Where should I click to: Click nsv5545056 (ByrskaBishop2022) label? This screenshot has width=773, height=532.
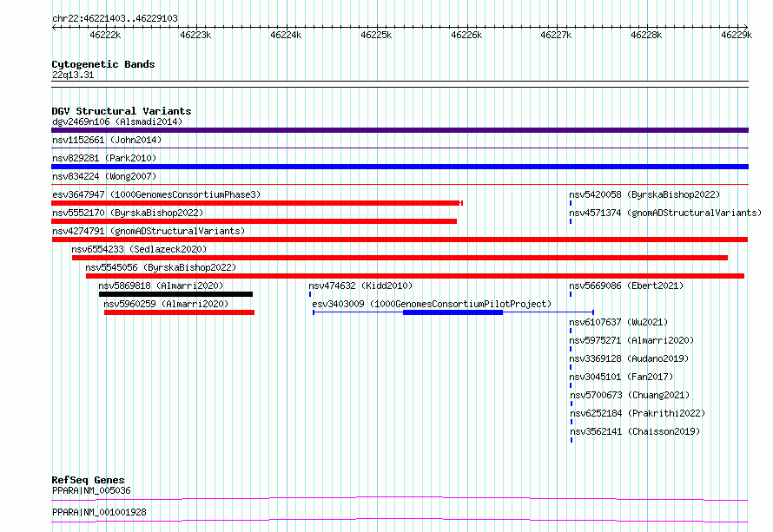click(161, 267)
